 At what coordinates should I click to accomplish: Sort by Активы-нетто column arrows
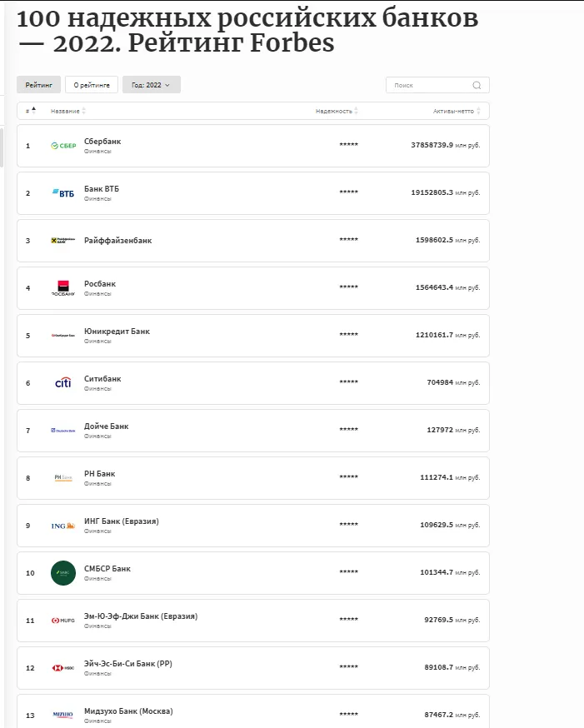[479, 111]
